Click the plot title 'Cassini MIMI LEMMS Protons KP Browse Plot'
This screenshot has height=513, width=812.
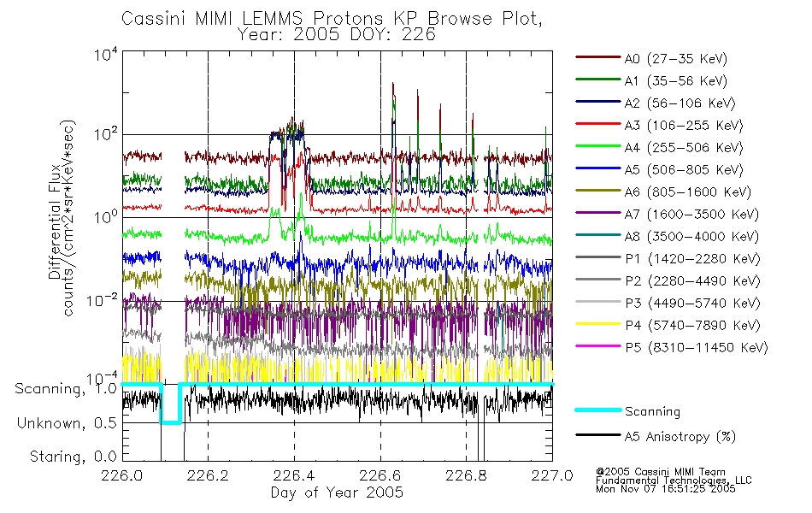(x=332, y=18)
